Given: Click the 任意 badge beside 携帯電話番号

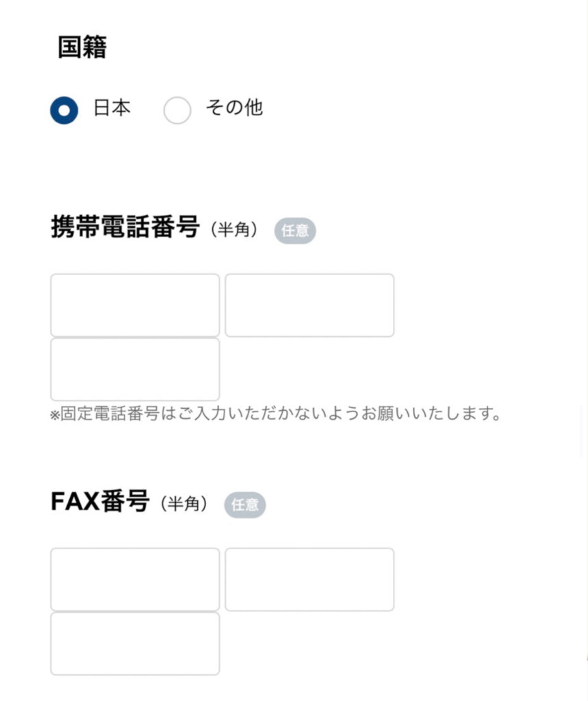Looking at the screenshot, I should point(295,231).
